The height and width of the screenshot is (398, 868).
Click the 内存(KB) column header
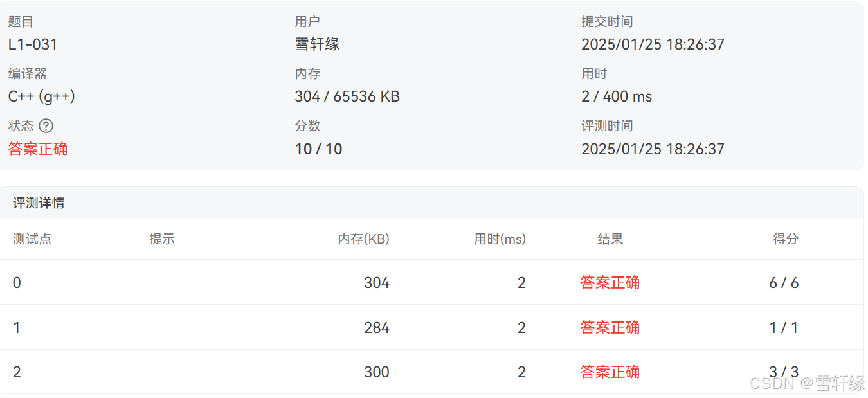coord(363,239)
